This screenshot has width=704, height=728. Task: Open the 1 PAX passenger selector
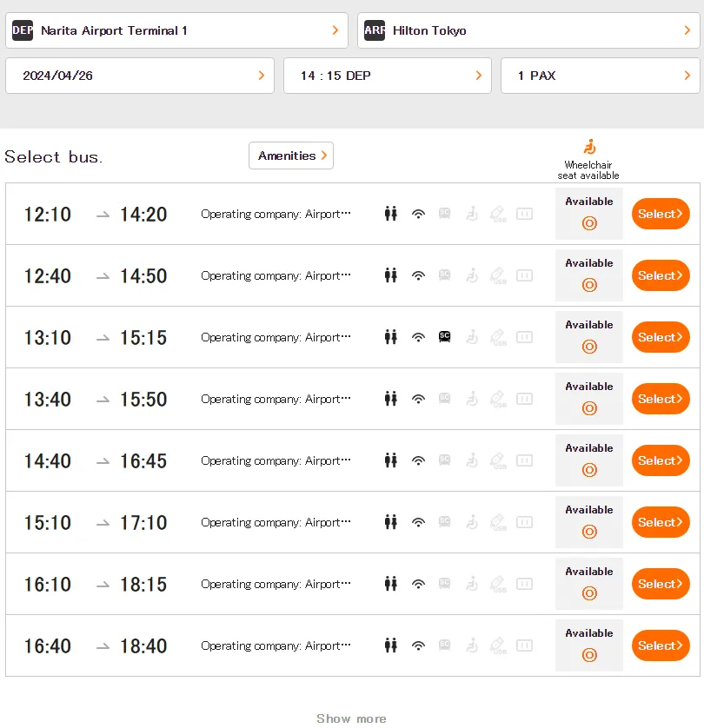pos(600,76)
